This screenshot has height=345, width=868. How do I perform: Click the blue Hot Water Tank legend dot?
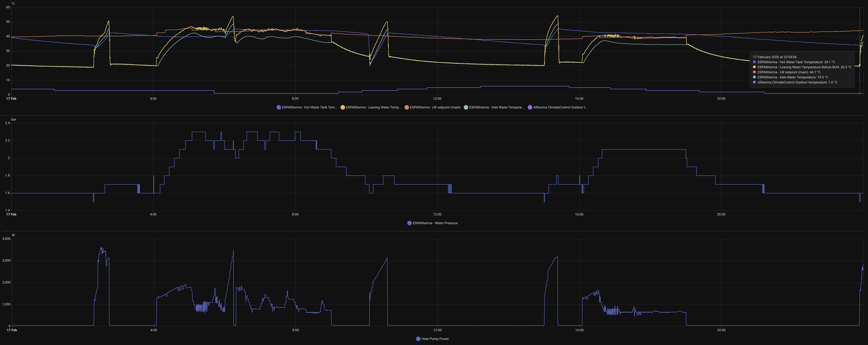[x=279, y=107]
